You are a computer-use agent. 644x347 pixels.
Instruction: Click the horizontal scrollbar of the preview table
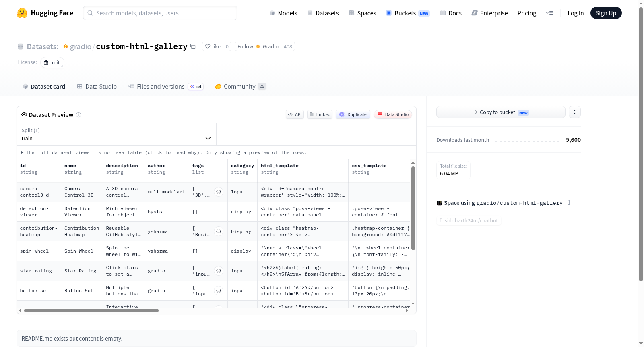(x=91, y=310)
